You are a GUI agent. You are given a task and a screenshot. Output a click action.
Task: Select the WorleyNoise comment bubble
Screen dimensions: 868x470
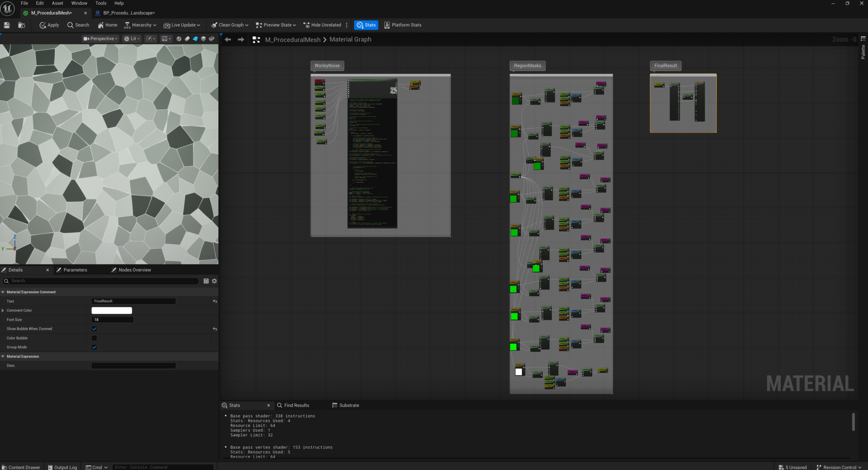pyautogui.click(x=327, y=66)
